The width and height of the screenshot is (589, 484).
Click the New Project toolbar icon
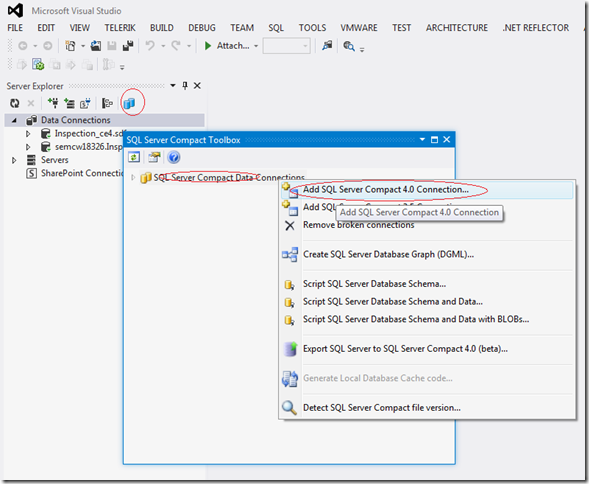pos(70,46)
